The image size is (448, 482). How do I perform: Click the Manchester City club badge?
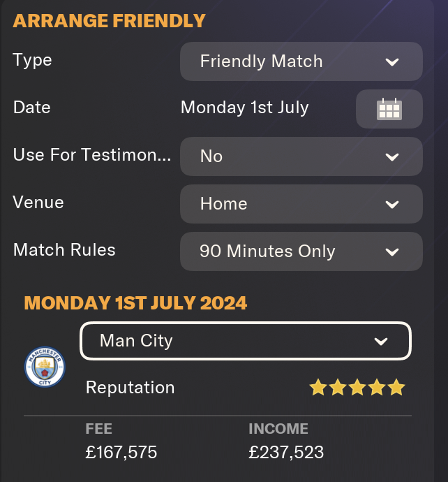45,367
